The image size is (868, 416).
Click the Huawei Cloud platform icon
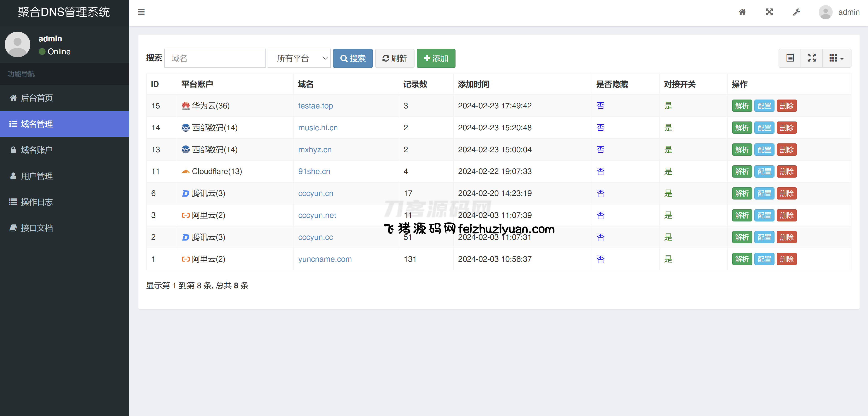pos(185,106)
